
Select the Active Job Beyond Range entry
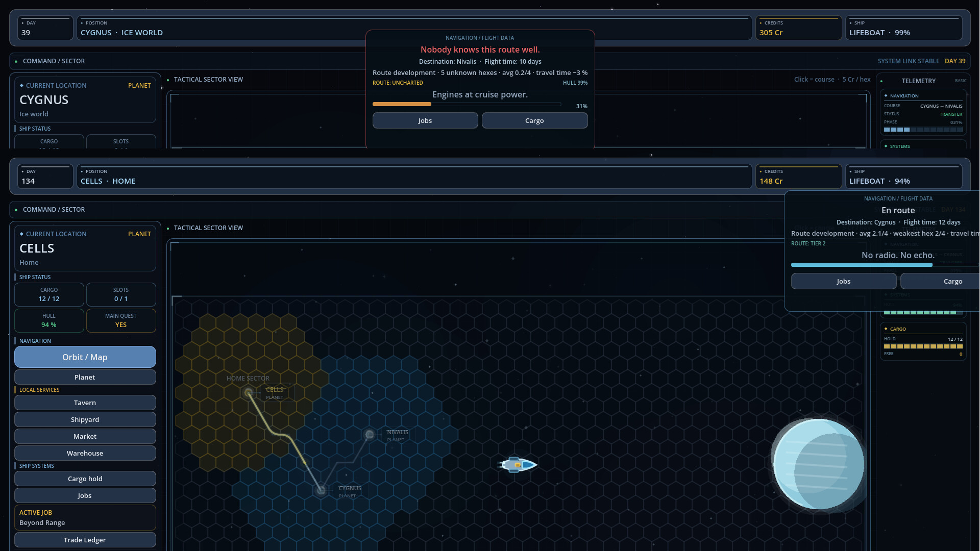(x=85, y=517)
